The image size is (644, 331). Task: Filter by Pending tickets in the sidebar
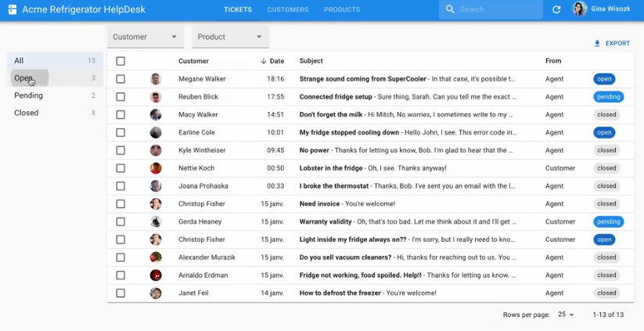pyautogui.click(x=55, y=95)
